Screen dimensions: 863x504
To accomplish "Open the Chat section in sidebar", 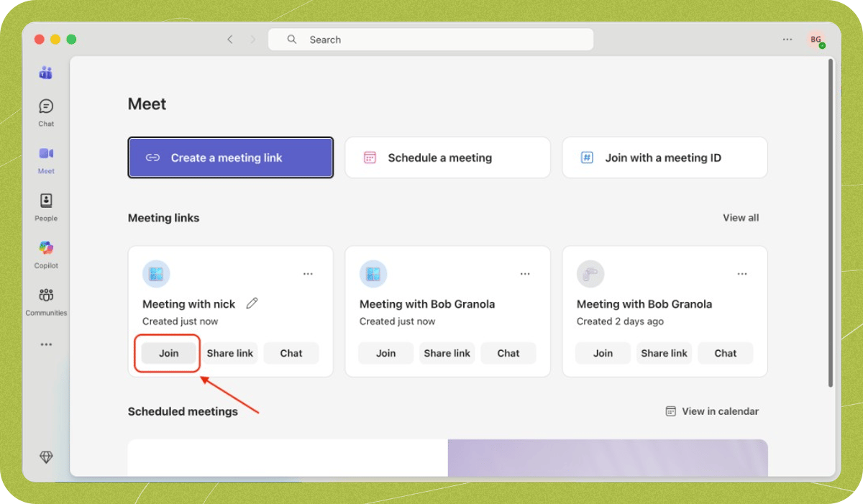I will (x=46, y=113).
